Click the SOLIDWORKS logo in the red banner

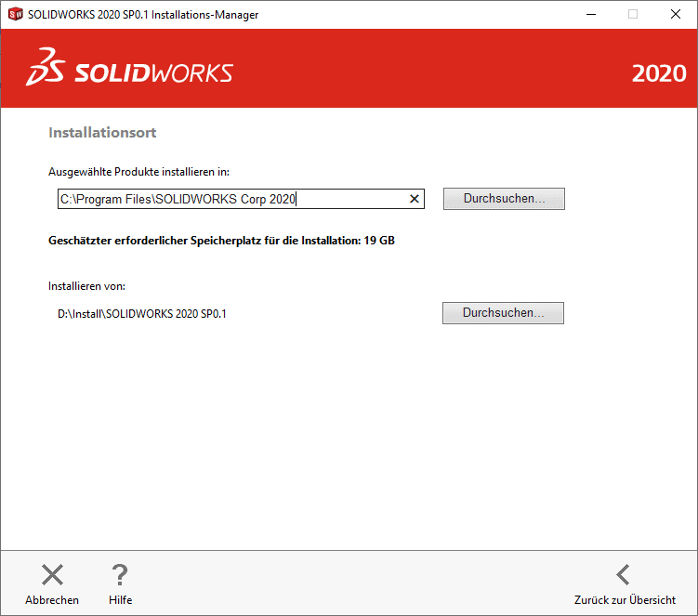pyautogui.click(x=129, y=67)
